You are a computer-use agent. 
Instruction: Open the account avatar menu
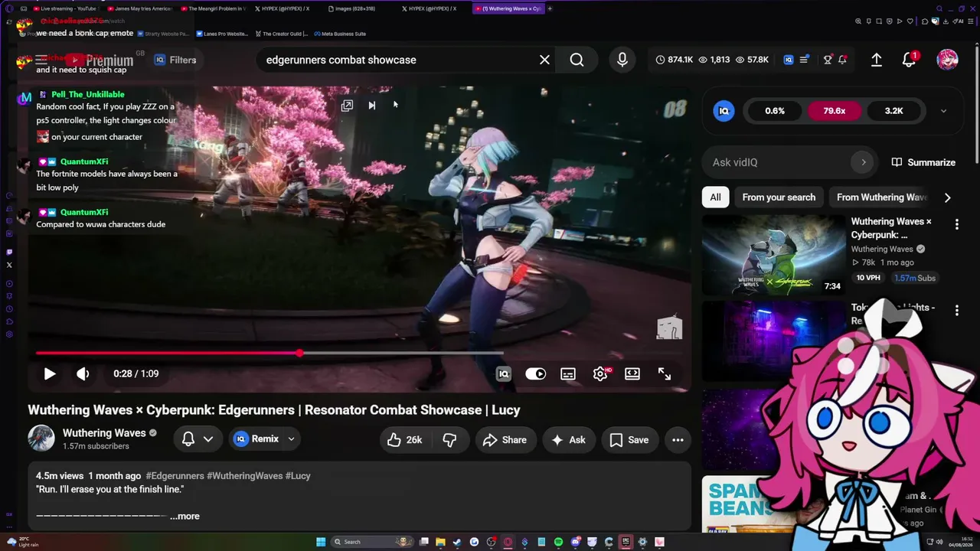(947, 60)
